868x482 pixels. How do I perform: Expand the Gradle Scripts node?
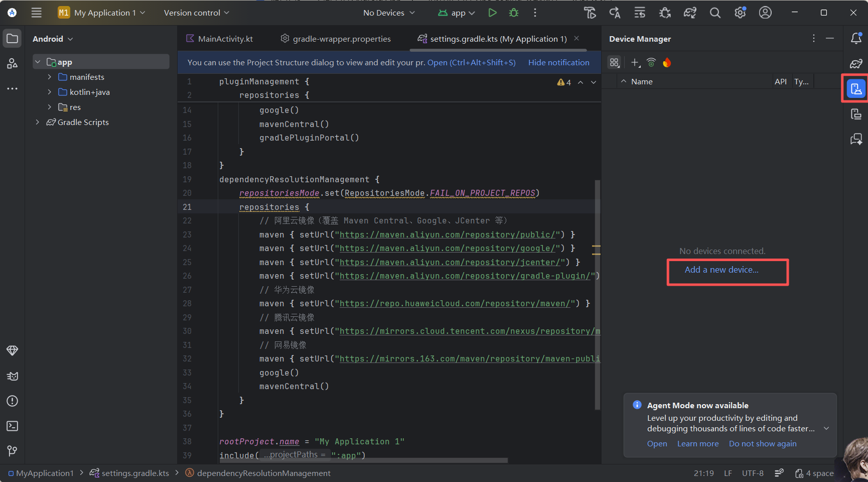pyautogui.click(x=38, y=122)
